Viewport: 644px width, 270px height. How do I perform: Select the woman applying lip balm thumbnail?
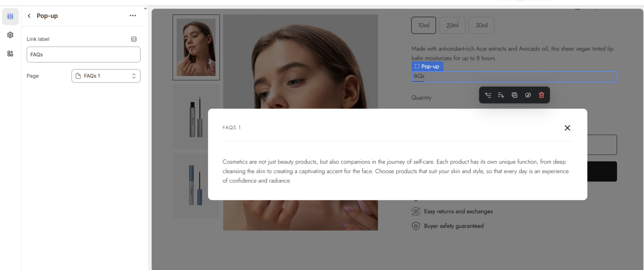tap(196, 48)
